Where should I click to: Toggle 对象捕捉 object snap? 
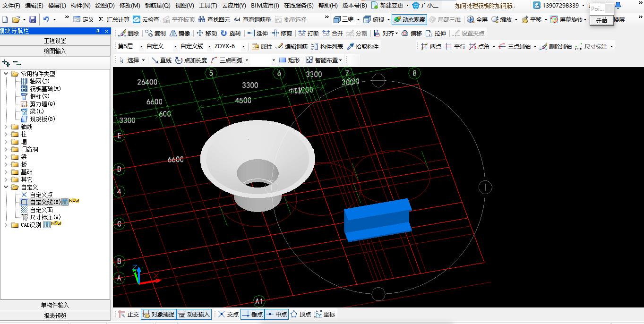point(158,315)
